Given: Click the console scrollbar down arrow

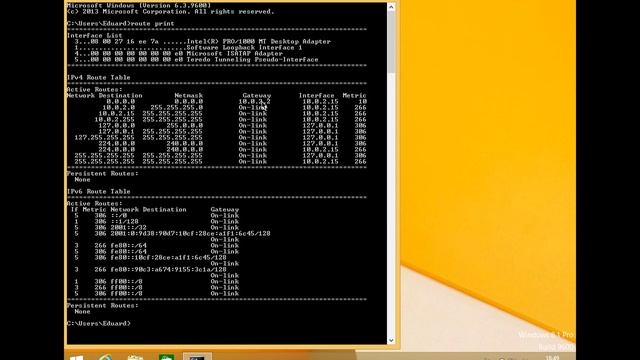Looking at the screenshot, I should pyautogui.click(x=391, y=340).
